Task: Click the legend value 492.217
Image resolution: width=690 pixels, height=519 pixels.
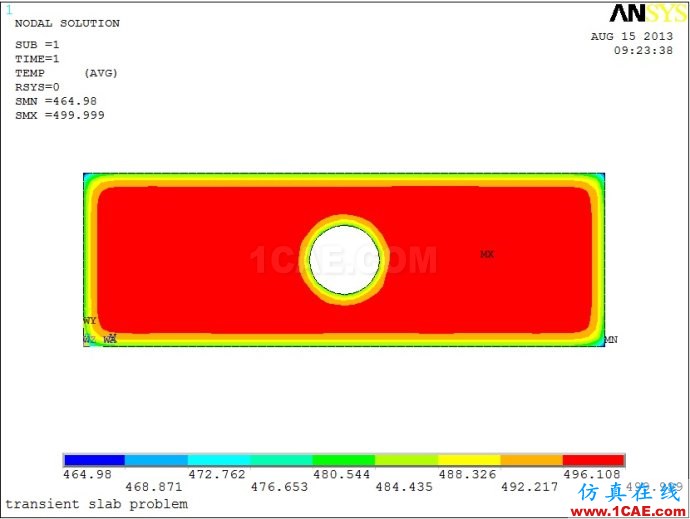Action: pyautogui.click(x=529, y=487)
